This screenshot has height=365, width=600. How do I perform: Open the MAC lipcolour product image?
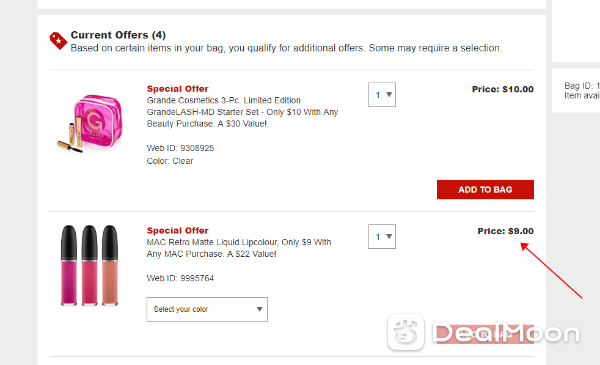(x=90, y=266)
